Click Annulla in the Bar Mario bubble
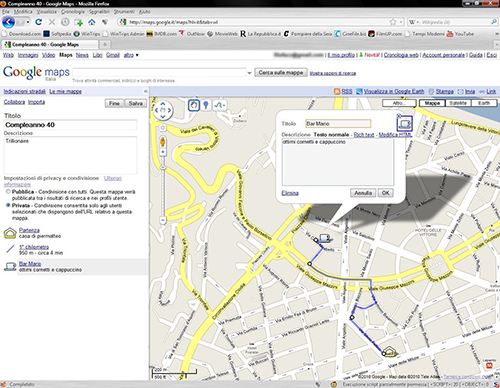The width and height of the screenshot is (500, 388). pyautogui.click(x=363, y=193)
